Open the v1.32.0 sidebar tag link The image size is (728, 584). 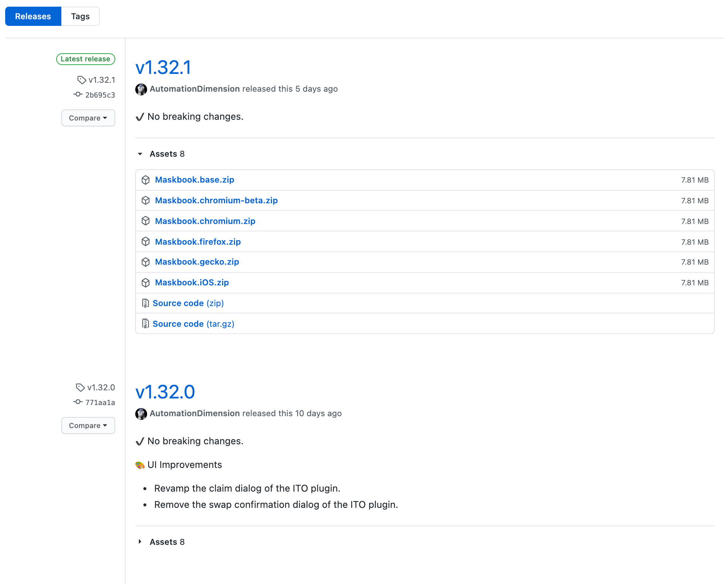[x=101, y=387]
